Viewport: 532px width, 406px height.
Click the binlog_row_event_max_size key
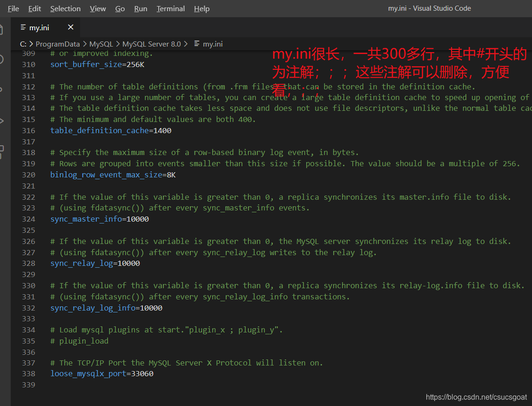pos(106,175)
